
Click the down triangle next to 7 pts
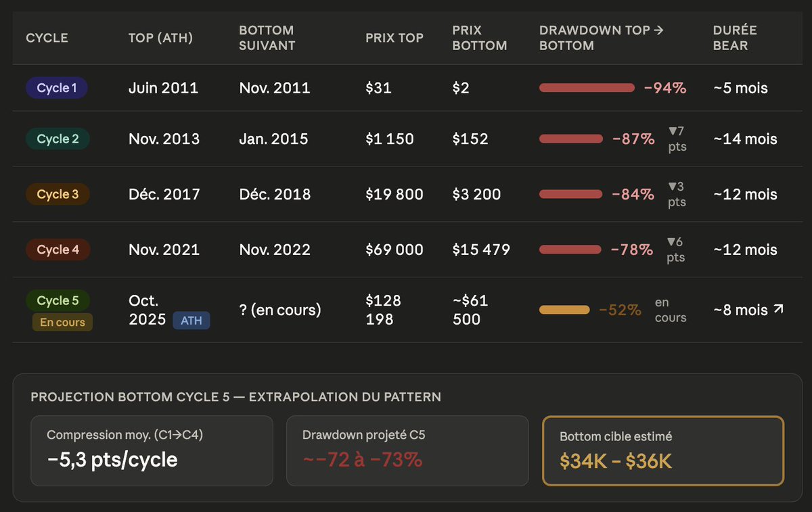(x=672, y=131)
